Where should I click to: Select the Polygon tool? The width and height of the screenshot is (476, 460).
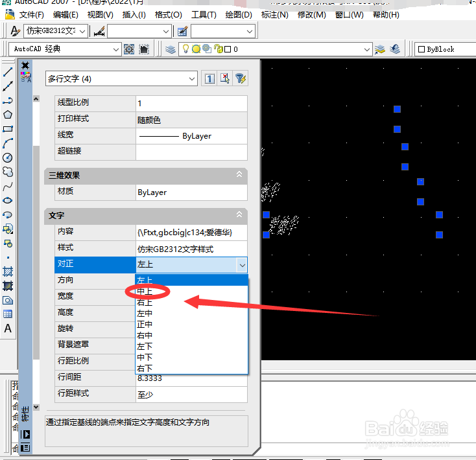8,115
